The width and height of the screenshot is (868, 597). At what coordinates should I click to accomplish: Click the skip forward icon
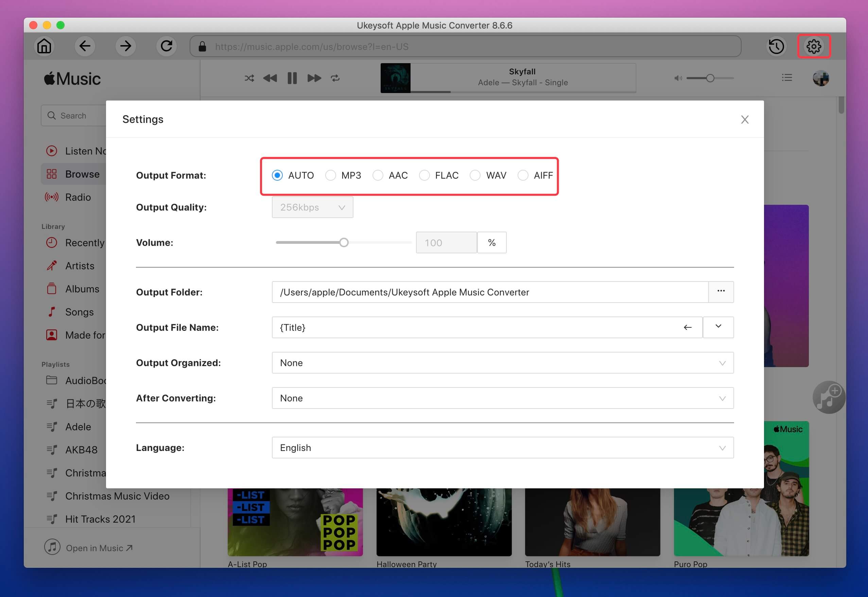(313, 78)
